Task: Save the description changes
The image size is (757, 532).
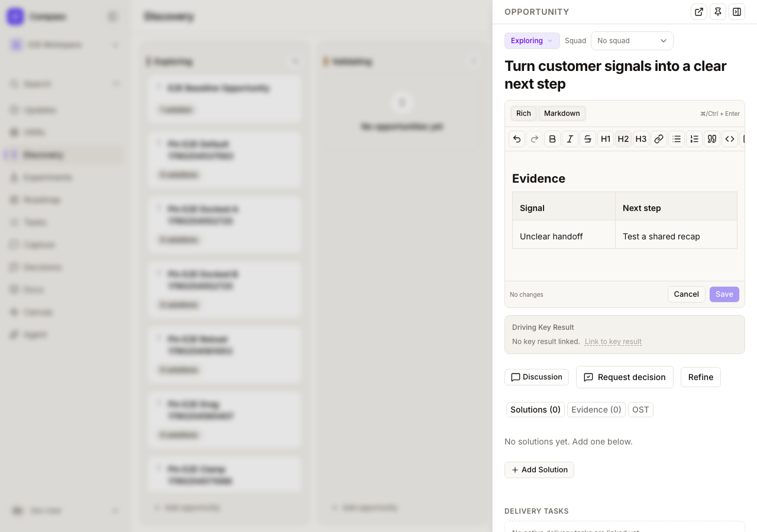Action: 724,294
